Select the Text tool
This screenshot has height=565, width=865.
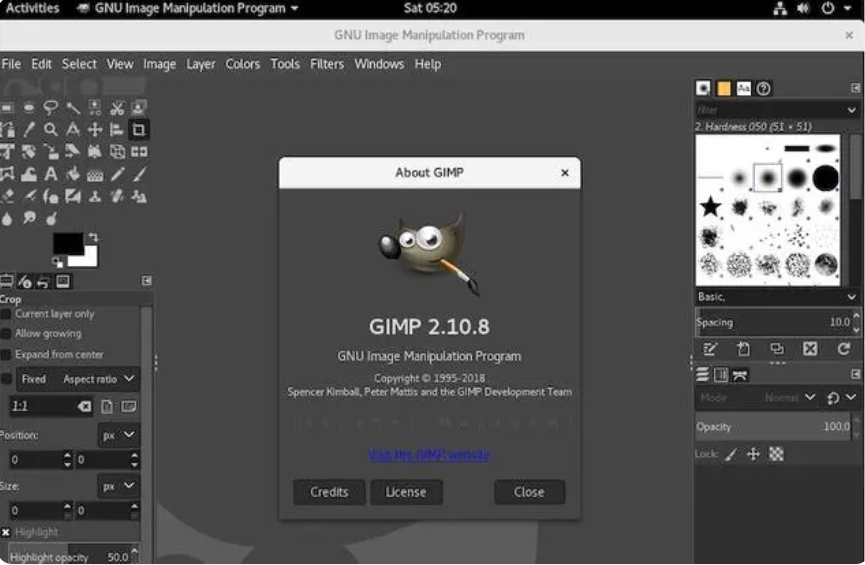pyautogui.click(x=51, y=174)
